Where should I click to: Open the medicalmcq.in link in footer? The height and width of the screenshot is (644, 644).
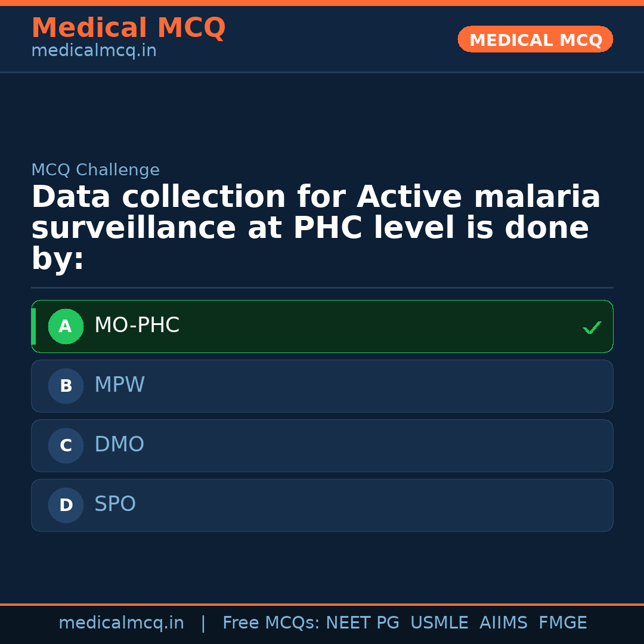pyautogui.click(x=121, y=623)
